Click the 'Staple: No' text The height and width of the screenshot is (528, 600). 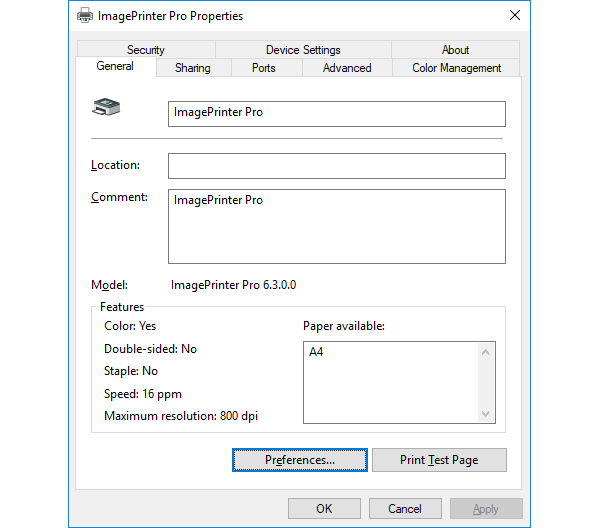(x=131, y=371)
